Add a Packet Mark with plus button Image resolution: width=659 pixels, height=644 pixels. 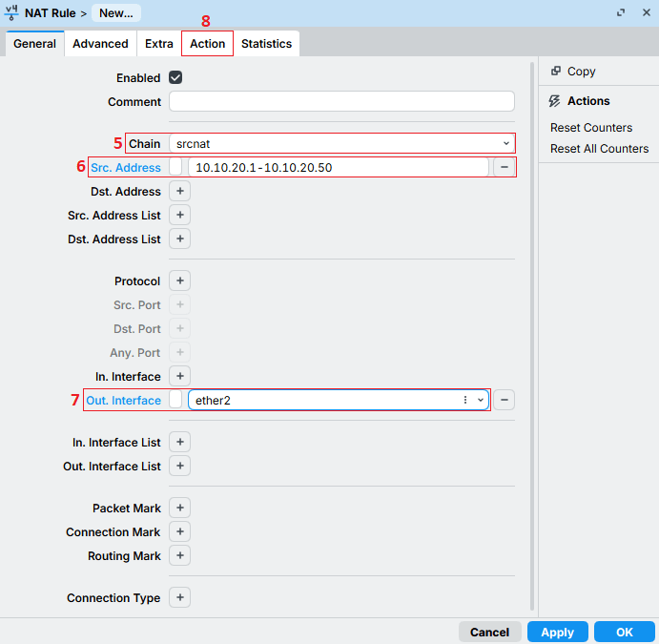pos(180,508)
